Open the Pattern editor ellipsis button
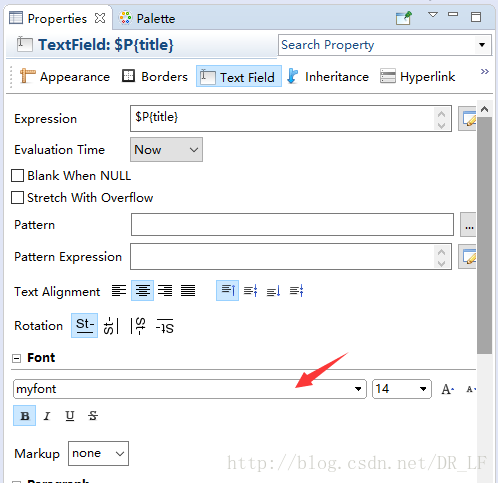Image resolution: width=498 pixels, height=483 pixels. [x=468, y=225]
